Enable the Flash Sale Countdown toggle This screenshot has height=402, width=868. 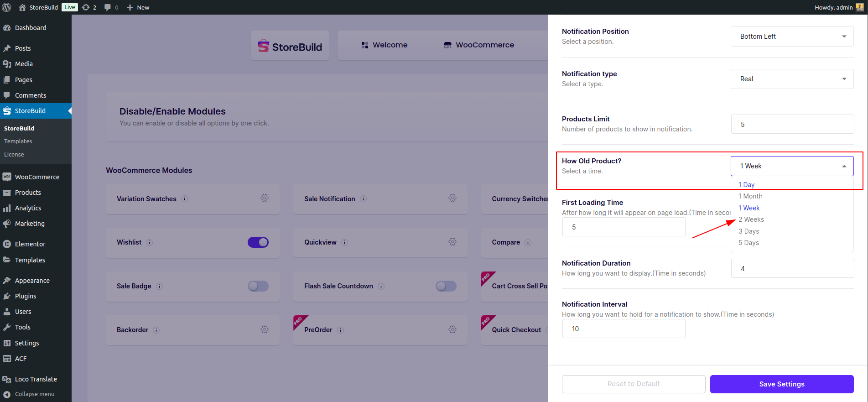[446, 286]
